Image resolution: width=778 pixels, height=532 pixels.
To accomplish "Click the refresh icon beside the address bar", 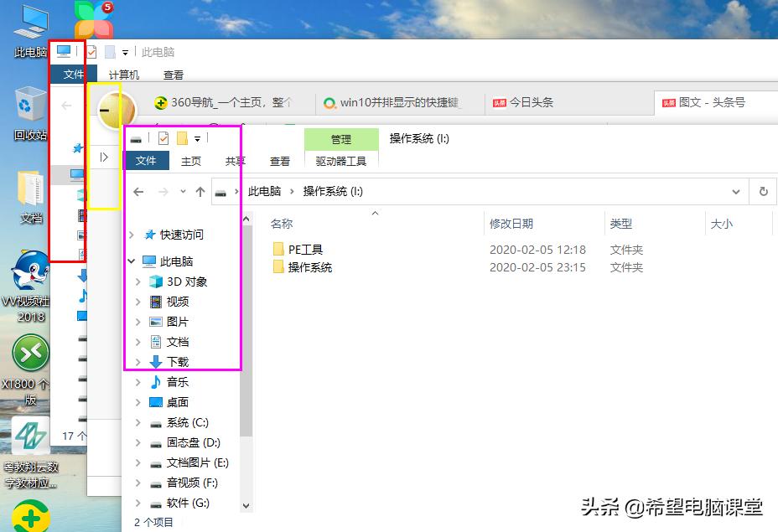I will [763, 191].
